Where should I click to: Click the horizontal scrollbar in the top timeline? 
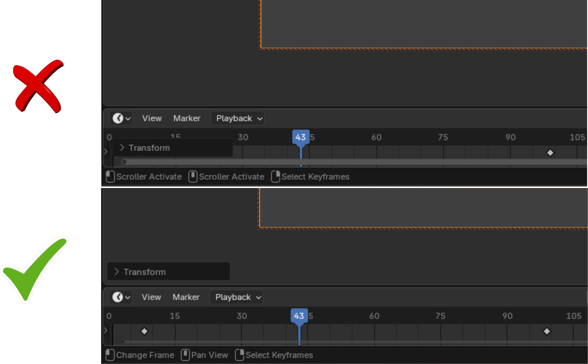pos(354,162)
